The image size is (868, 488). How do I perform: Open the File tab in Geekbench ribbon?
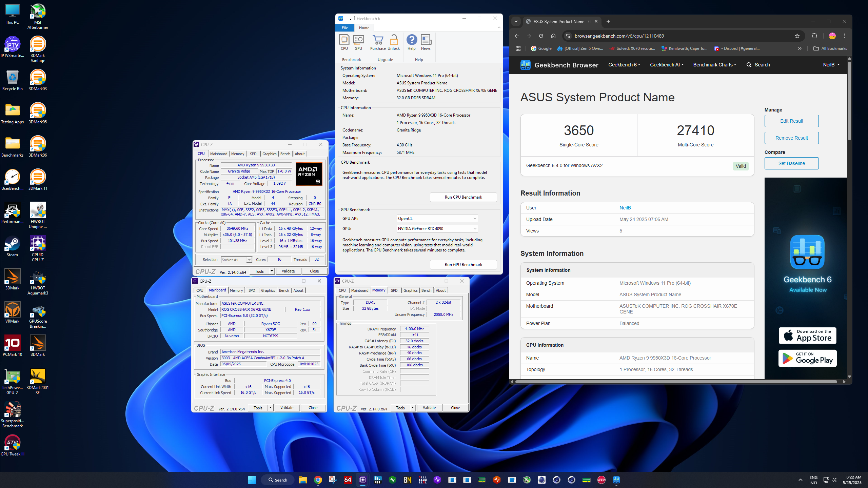point(345,28)
